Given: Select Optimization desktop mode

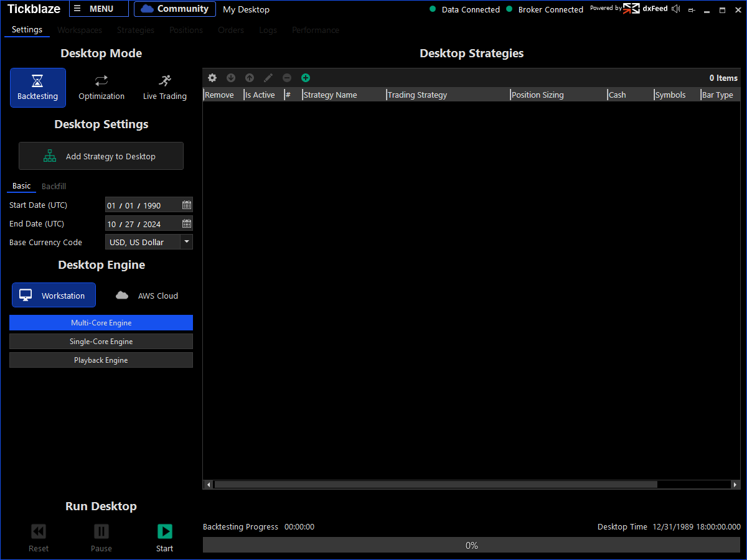Looking at the screenshot, I should (101, 88).
